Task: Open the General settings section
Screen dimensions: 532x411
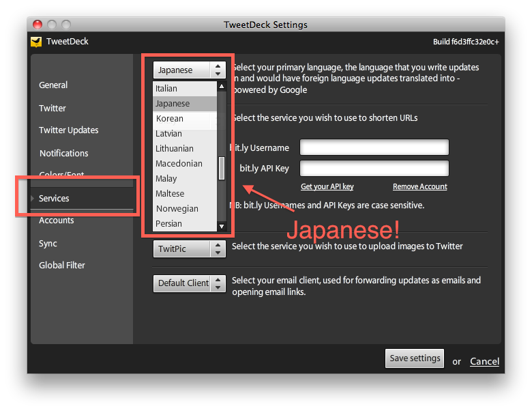Action: [x=53, y=85]
